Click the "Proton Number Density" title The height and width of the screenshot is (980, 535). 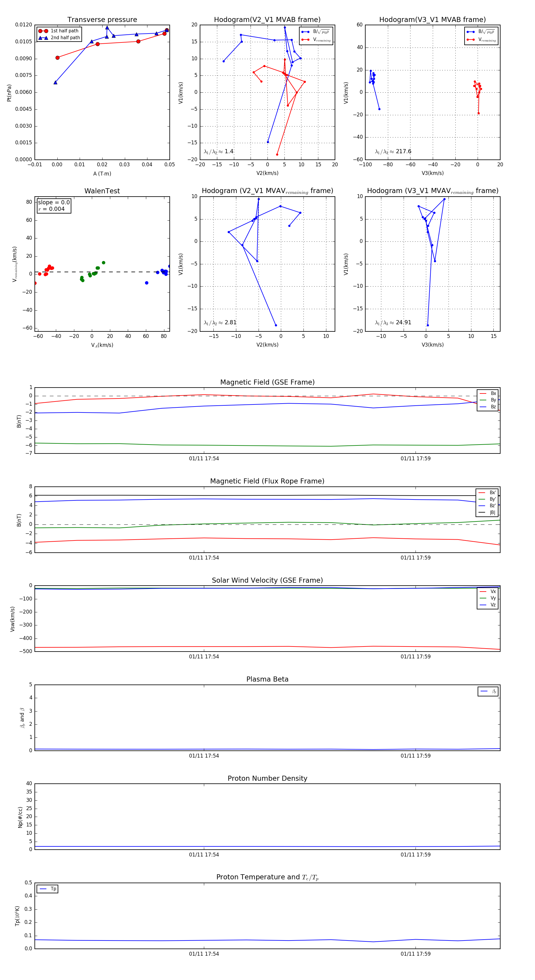[x=267, y=779]
